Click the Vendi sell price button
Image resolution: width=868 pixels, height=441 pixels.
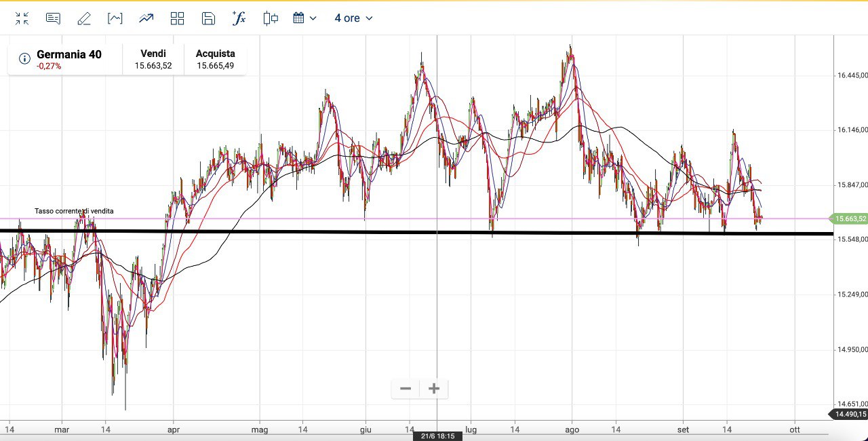tap(153, 60)
